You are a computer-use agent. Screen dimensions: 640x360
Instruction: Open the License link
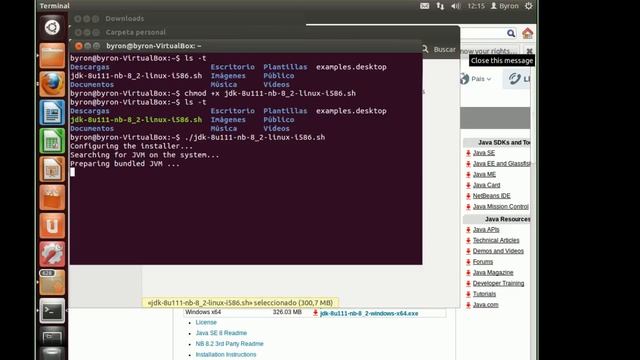pos(206,322)
